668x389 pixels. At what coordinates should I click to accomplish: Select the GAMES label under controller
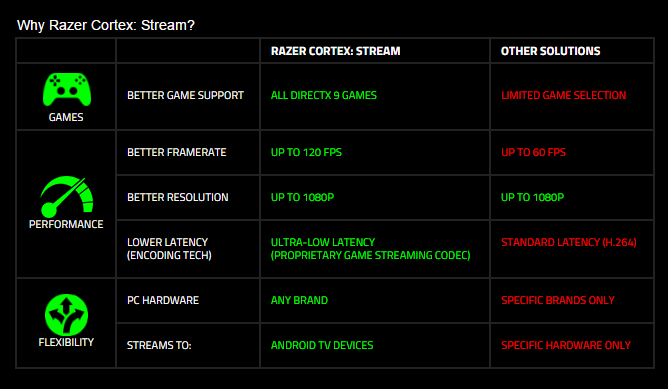(x=66, y=117)
